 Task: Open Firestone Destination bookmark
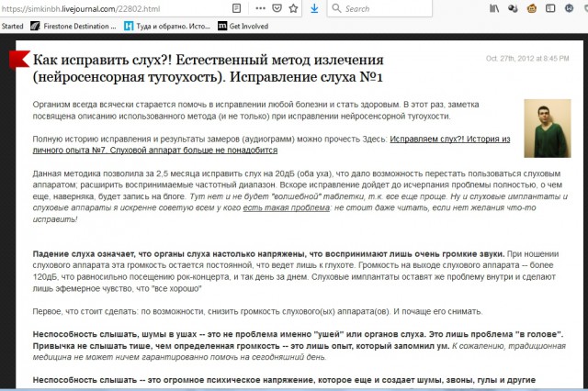(x=73, y=26)
